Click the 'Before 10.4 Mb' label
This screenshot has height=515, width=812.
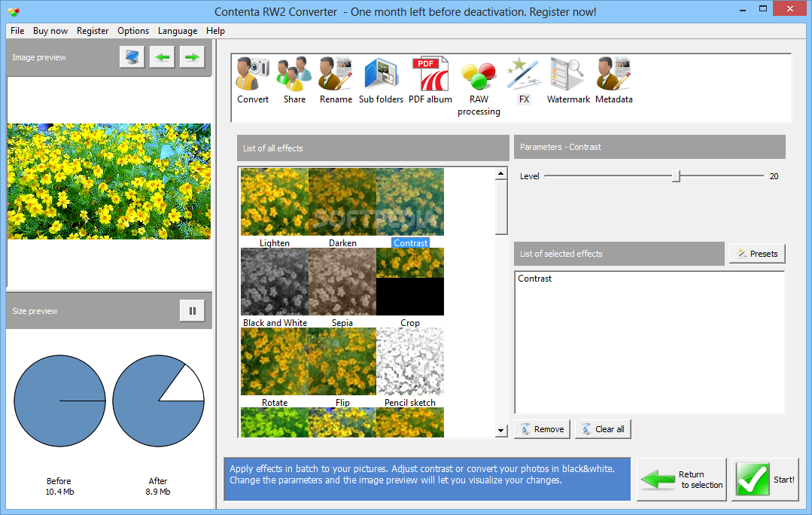[59, 486]
